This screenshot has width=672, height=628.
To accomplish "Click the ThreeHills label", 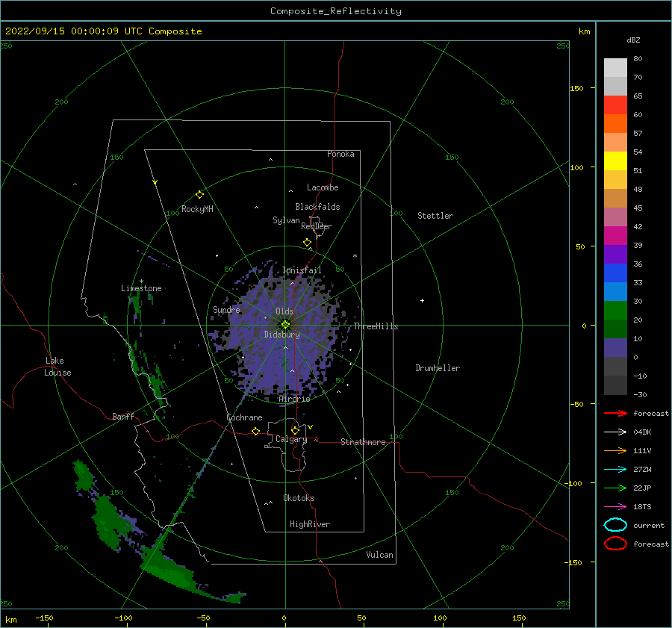I will click(376, 326).
